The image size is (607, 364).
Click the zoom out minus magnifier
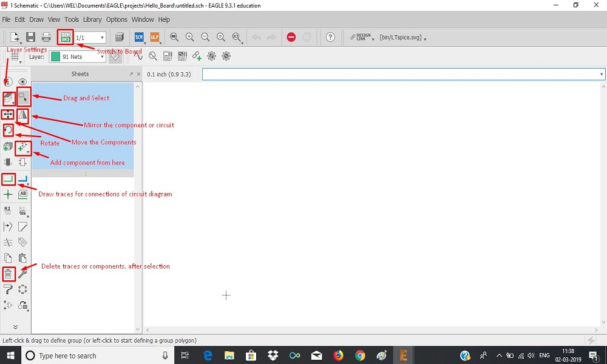click(205, 37)
